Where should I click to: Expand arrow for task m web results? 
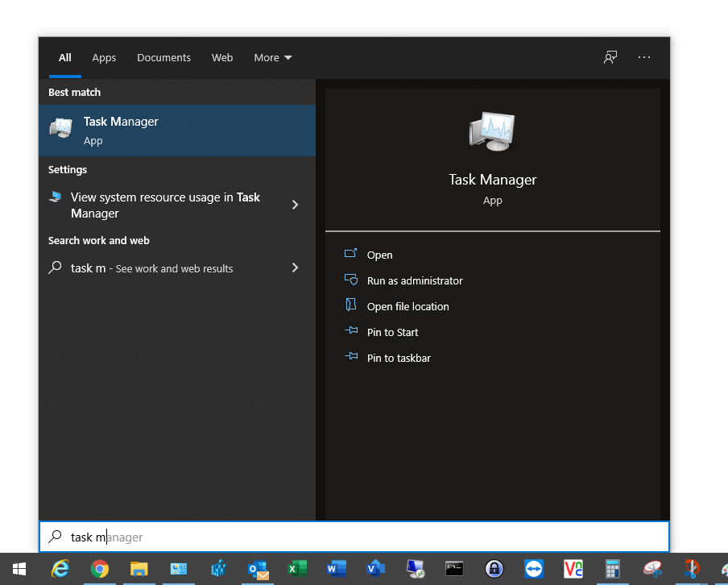pos(295,268)
